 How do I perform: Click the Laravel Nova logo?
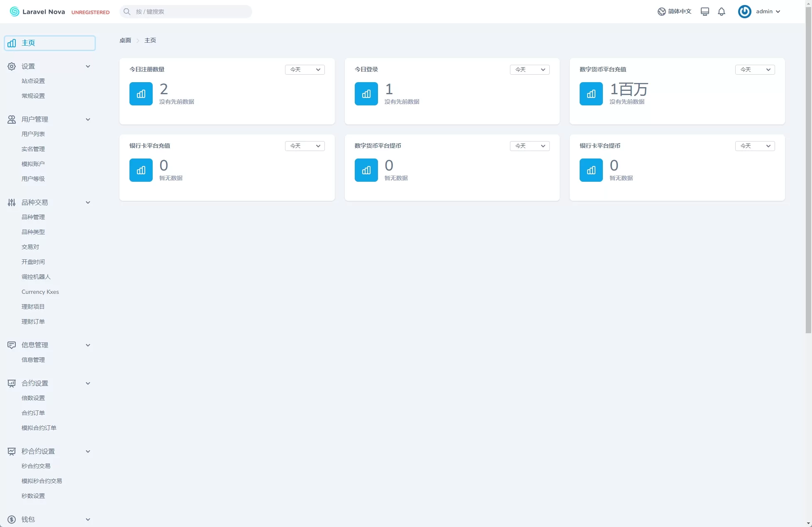(37, 12)
